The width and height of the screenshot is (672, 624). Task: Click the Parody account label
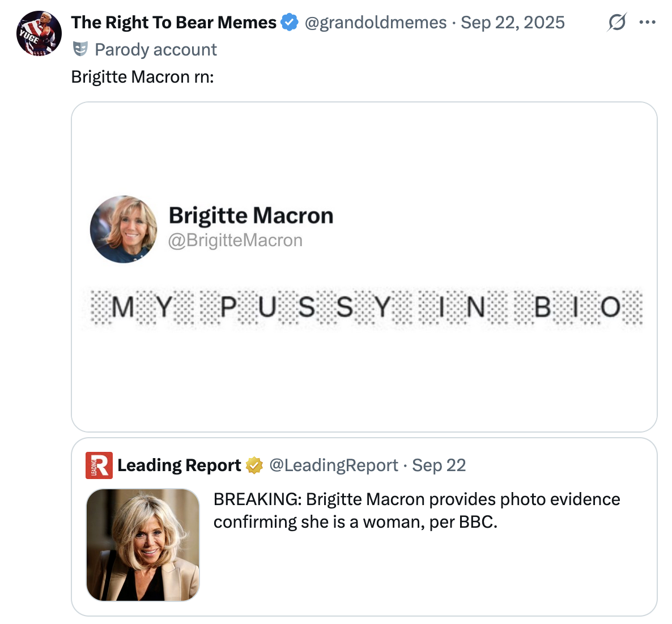[156, 50]
